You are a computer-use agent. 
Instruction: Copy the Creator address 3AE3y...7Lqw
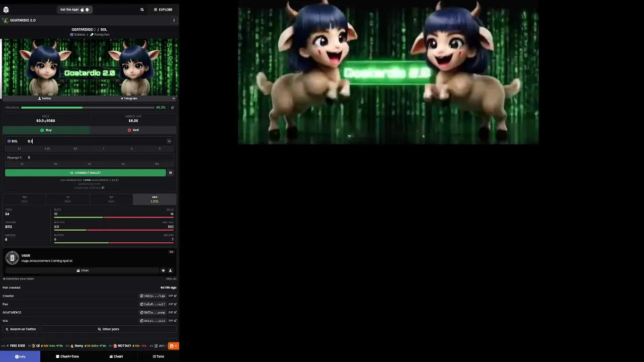pyautogui.click(x=153, y=296)
